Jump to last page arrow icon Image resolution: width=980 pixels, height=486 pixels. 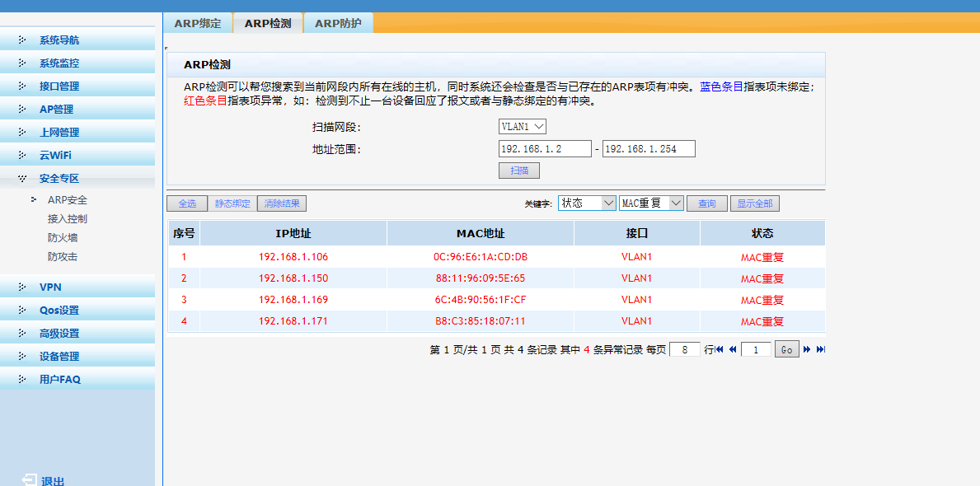pos(820,350)
